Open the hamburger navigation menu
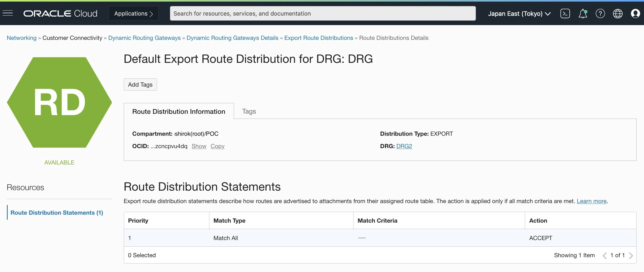 coord(8,13)
